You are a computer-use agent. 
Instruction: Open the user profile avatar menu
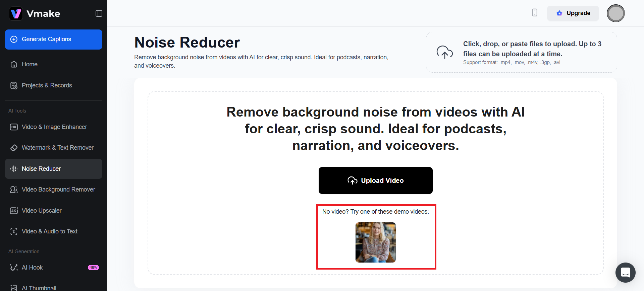point(615,13)
